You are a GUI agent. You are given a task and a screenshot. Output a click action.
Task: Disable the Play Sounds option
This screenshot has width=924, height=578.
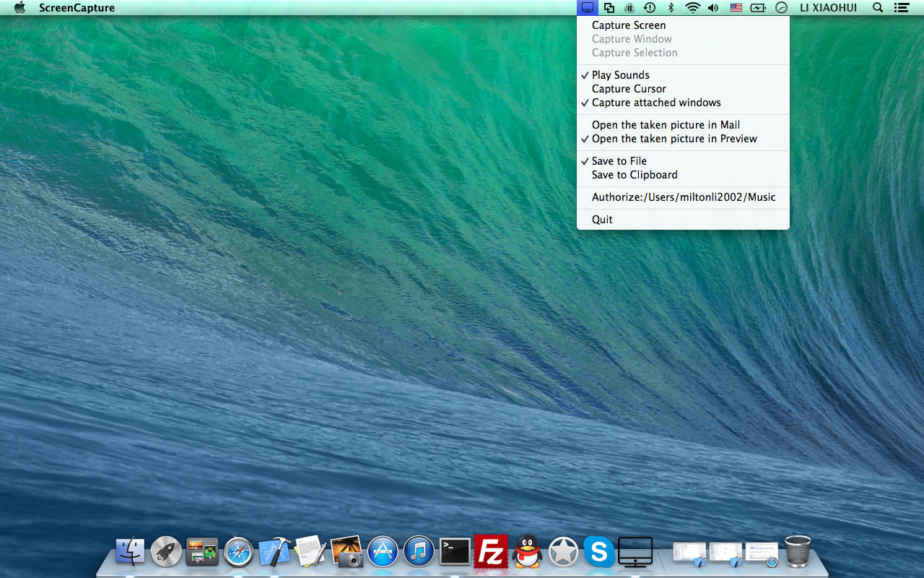620,75
